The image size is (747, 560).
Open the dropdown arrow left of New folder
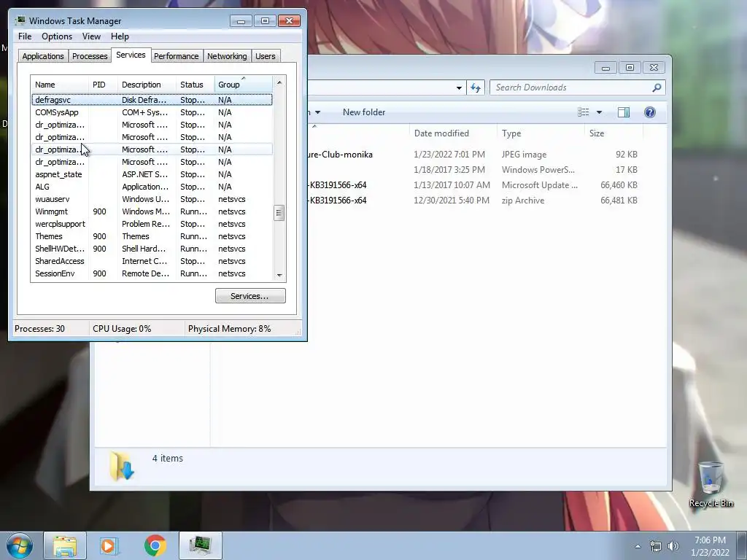317,112
